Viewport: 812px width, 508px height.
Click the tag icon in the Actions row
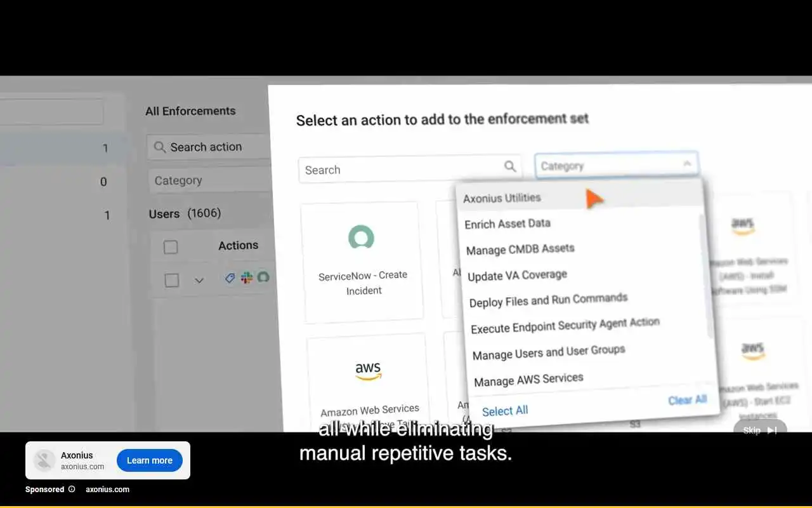click(x=230, y=277)
